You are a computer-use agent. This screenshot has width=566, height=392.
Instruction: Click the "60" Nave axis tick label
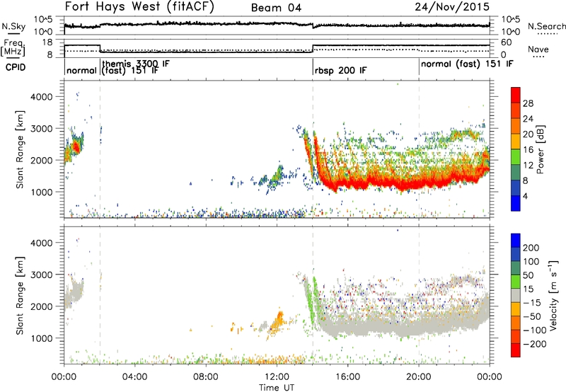pyautogui.click(x=507, y=42)
